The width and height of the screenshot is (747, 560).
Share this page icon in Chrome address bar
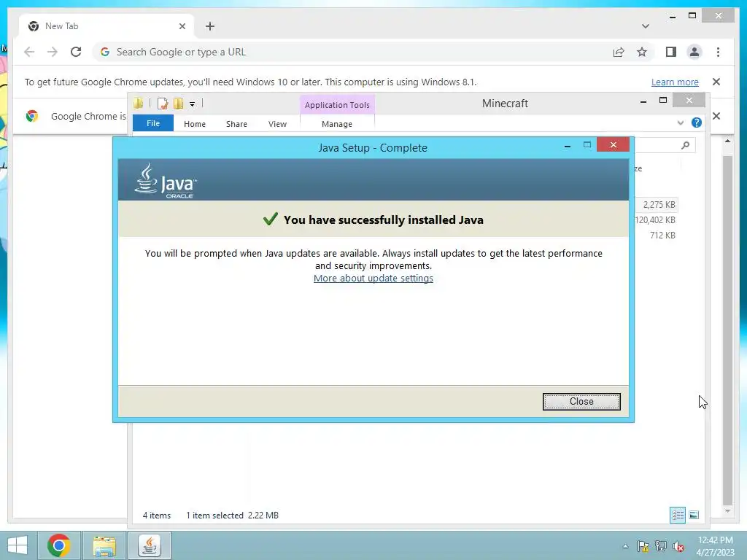click(x=619, y=52)
